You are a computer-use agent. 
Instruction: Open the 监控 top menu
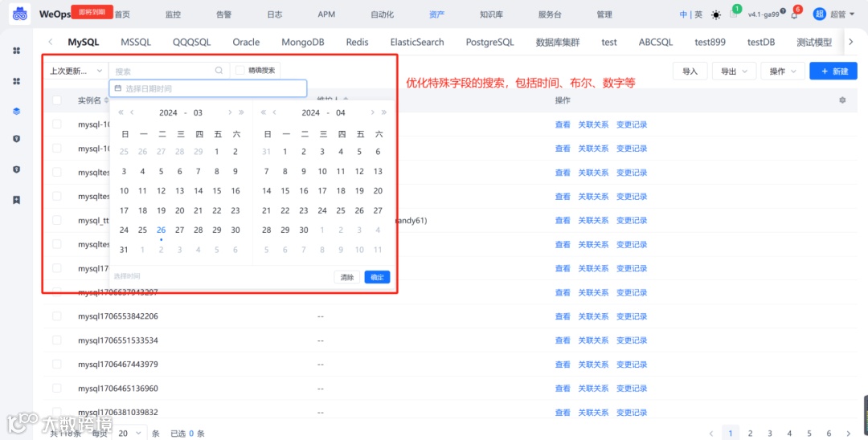coord(173,15)
